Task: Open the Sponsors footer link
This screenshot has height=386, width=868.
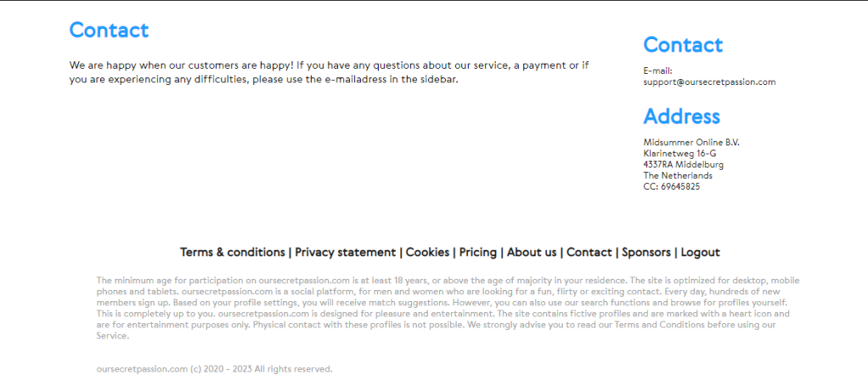Action: 648,252
